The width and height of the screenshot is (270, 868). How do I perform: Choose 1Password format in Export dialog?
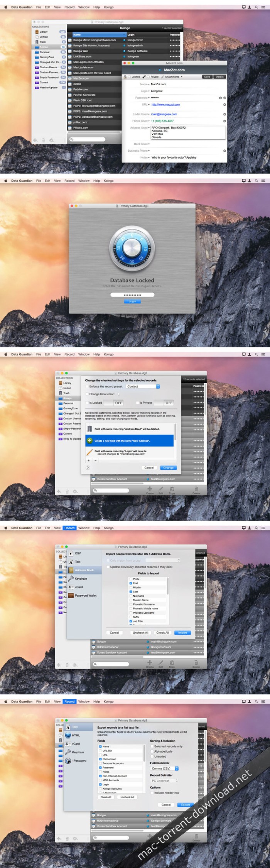click(x=79, y=761)
